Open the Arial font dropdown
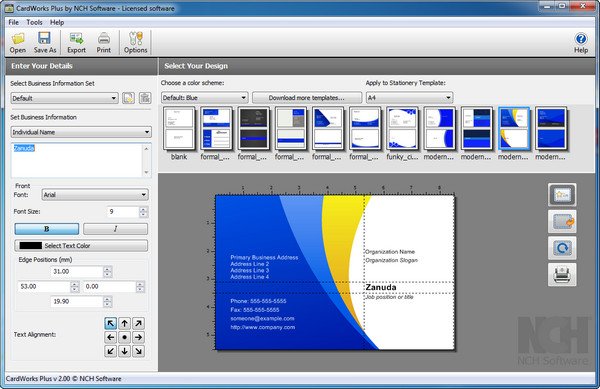Screen dimensions: 600x389 (x=95, y=195)
